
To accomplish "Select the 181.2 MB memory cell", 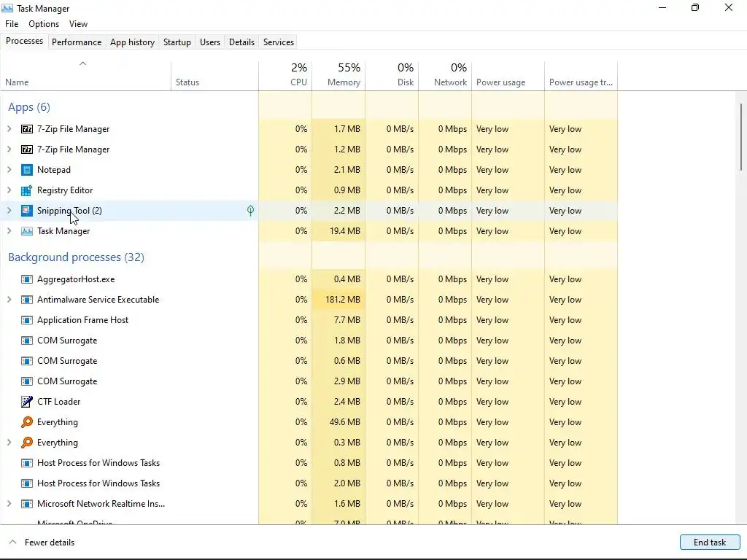I will (338, 300).
